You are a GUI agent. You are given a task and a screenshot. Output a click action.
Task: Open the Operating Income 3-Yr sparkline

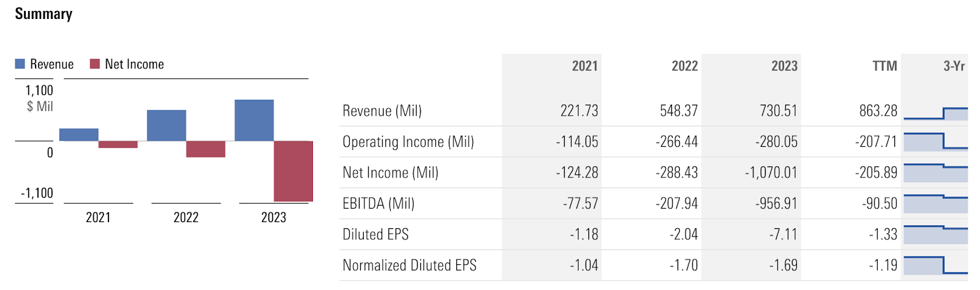coord(935,141)
